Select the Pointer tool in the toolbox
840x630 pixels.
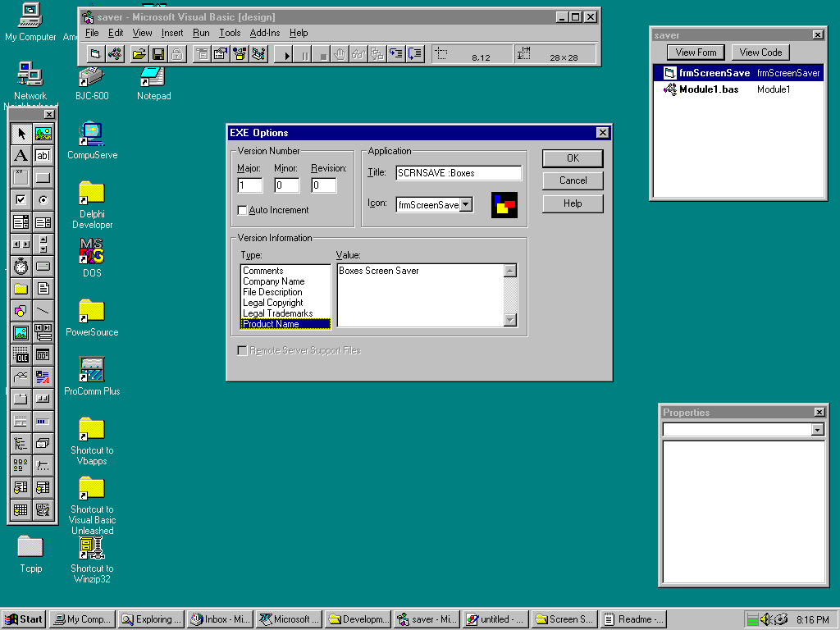pyautogui.click(x=21, y=134)
